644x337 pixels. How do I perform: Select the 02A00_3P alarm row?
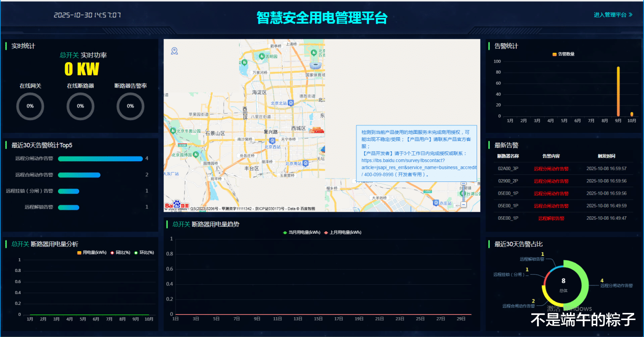point(562,168)
